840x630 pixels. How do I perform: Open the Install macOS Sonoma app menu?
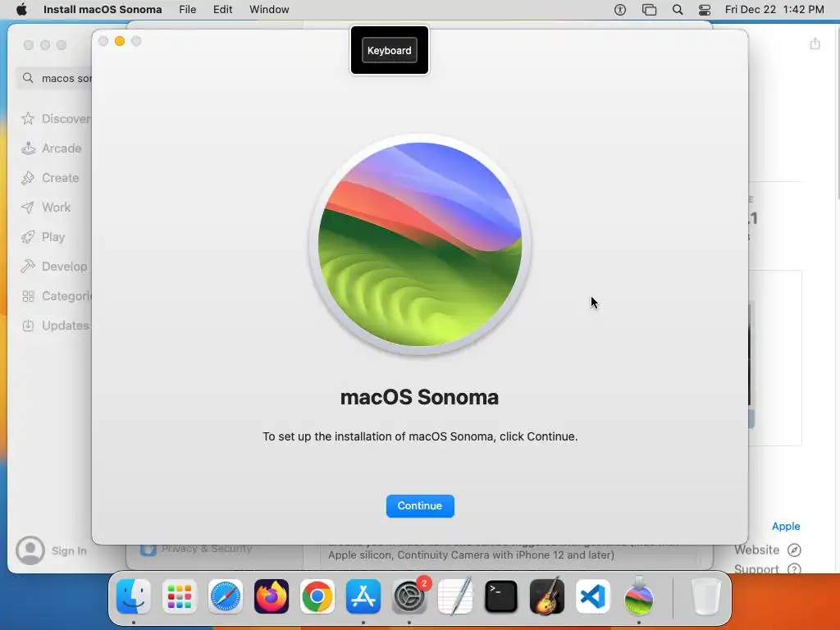click(103, 10)
